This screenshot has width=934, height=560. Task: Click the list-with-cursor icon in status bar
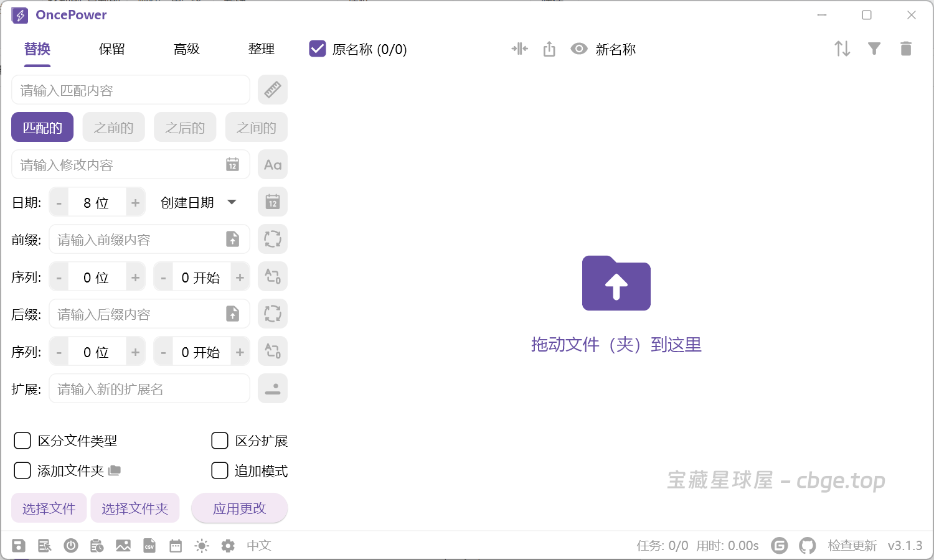tap(45, 546)
